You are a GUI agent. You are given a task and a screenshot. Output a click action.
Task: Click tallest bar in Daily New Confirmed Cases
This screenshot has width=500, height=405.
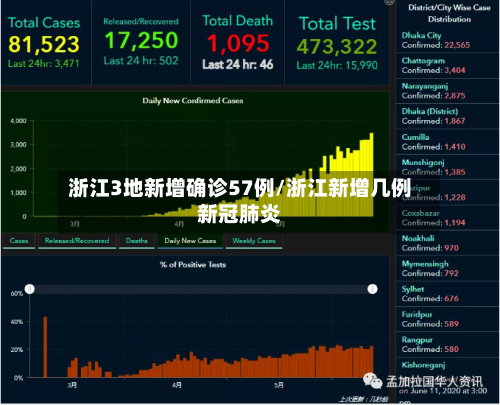pyautogui.click(x=371, y=175)
